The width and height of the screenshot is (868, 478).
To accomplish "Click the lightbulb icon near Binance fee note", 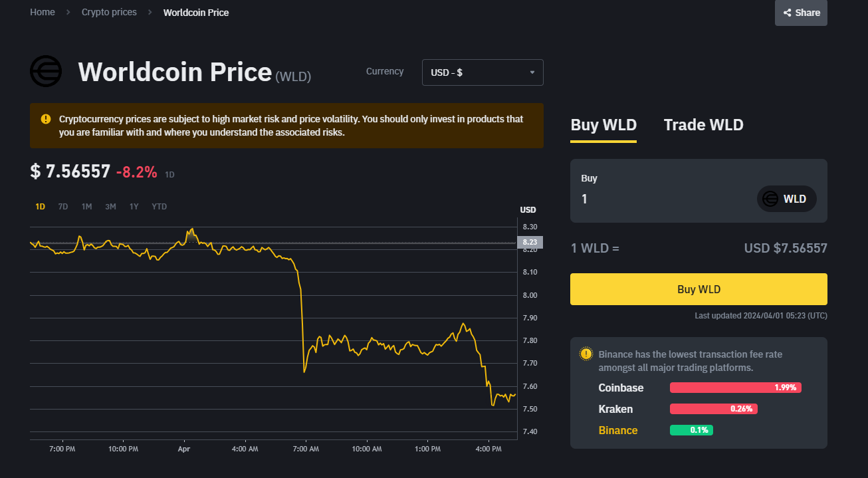I will (586, 354).
